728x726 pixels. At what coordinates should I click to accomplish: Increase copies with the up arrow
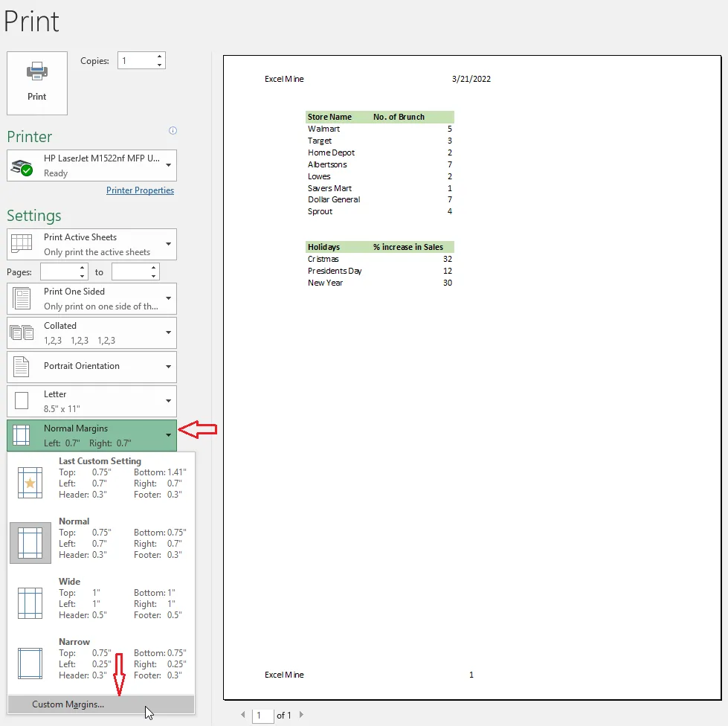pos(160,57)
